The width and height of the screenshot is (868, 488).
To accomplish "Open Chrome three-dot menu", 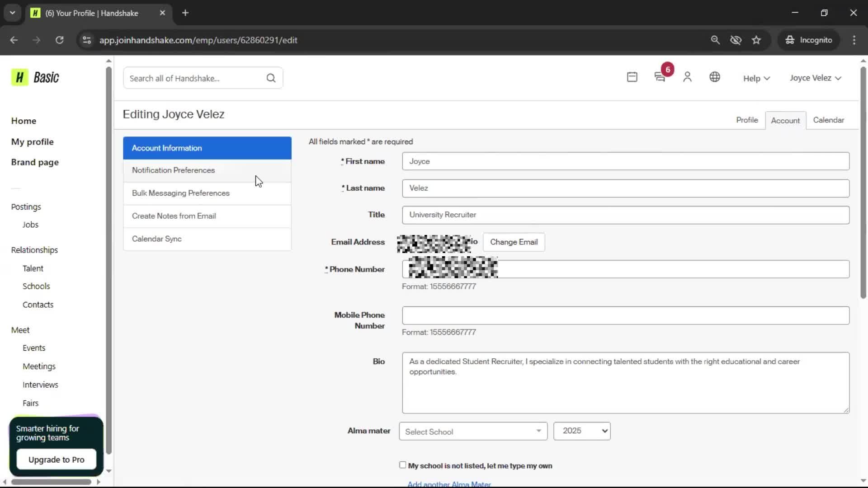I will pos(854,40).
